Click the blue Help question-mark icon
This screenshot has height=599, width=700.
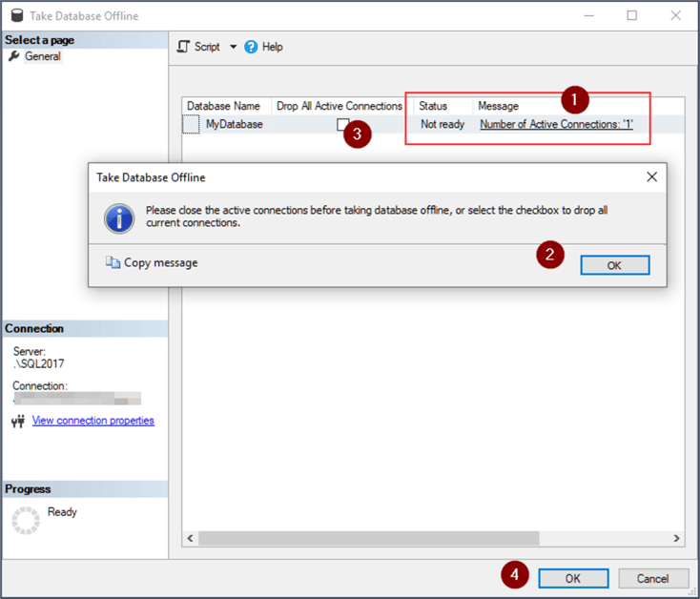(x=251, y=47)
